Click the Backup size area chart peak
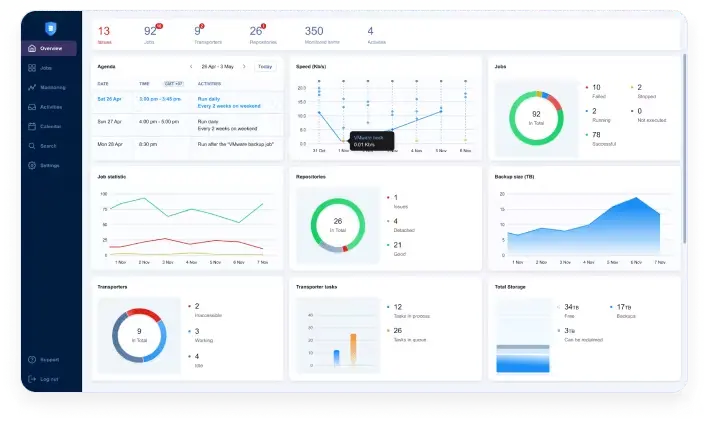The height and width of the screenshot is (423, 708). pyautogui.click(x=637, y=198)
